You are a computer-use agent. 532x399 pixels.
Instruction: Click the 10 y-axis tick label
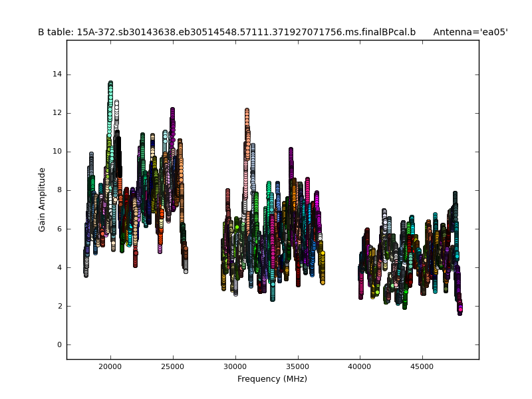(x=58, y=152)
